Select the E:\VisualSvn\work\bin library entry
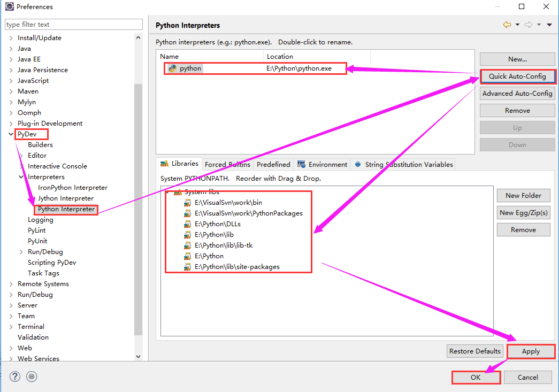Image resolution: width=559 pixels, height=392 pixels. click(x=228, y=203)
